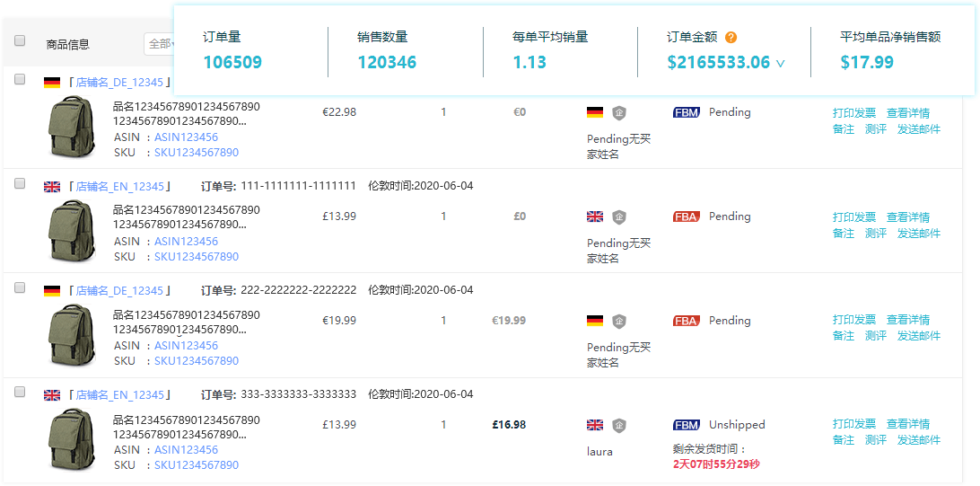Click the FBA badge on order 222-2222222-2222222
980x486 pixels.
coord(686,321)
